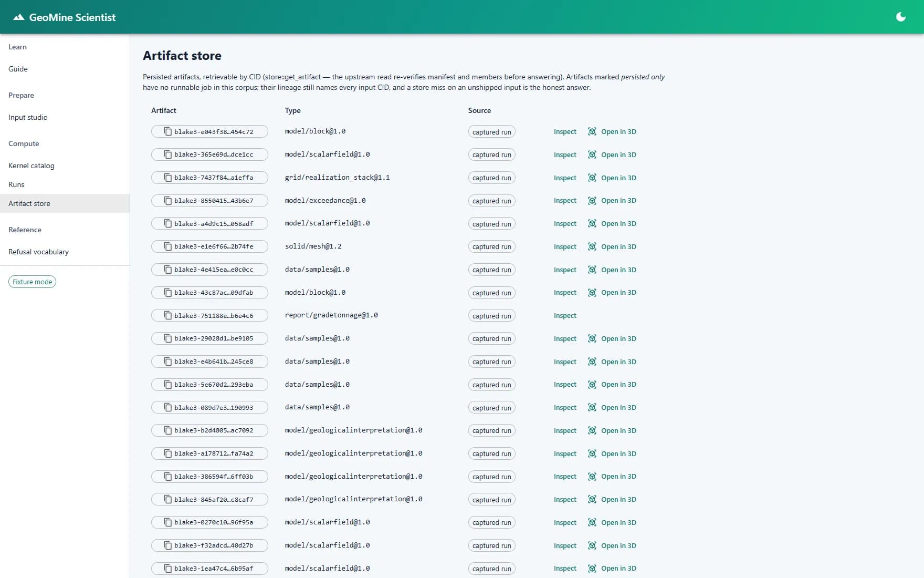Select the Guide sidebar item
This screenshot has width=924, height=578.
tap(18, 69)
